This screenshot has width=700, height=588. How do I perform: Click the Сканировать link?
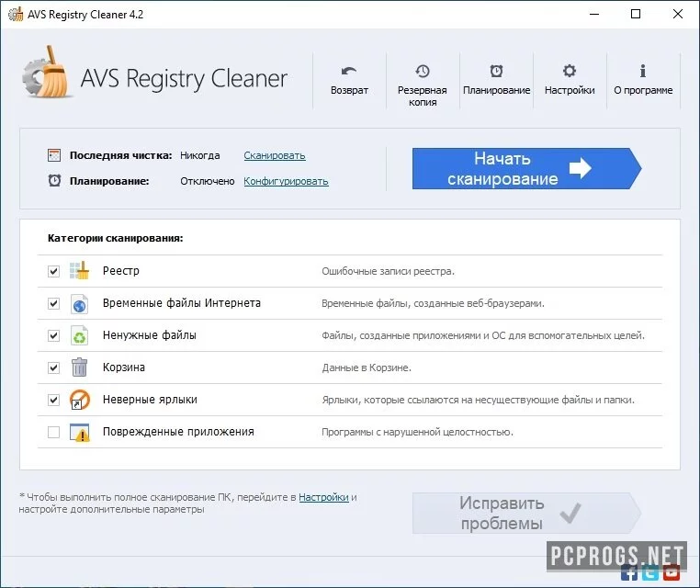pos(275,155)
